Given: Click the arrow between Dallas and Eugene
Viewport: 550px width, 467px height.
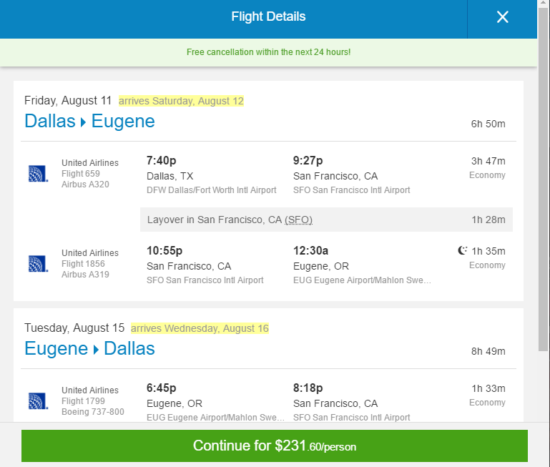Looking at the screenshot, I should coord(83,122).
